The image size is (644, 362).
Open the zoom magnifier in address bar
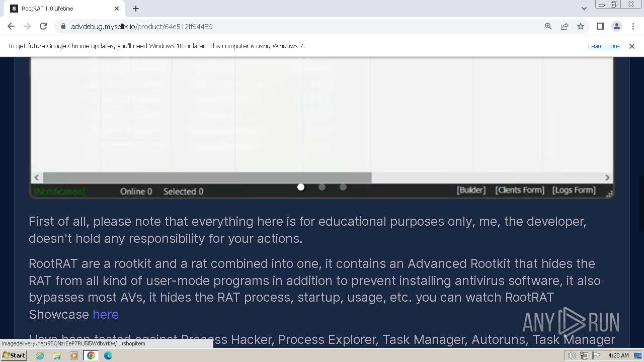[548, 26]
